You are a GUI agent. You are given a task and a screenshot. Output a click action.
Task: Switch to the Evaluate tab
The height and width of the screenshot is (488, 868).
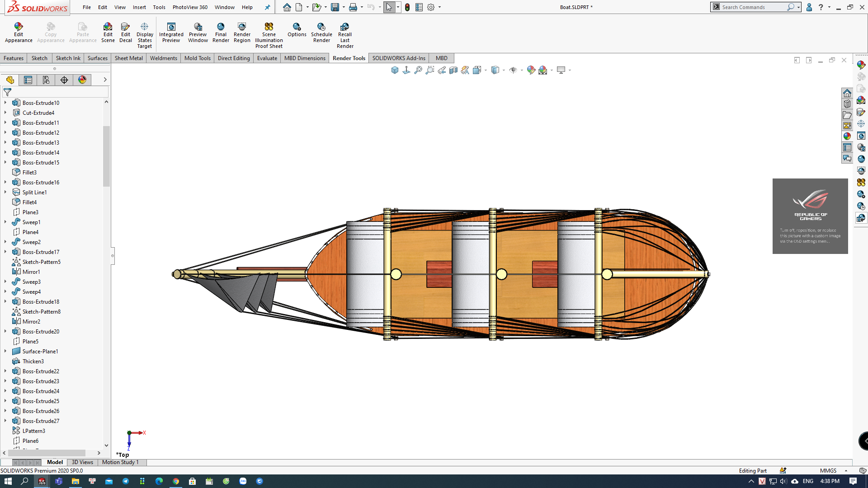coord(267,58)
